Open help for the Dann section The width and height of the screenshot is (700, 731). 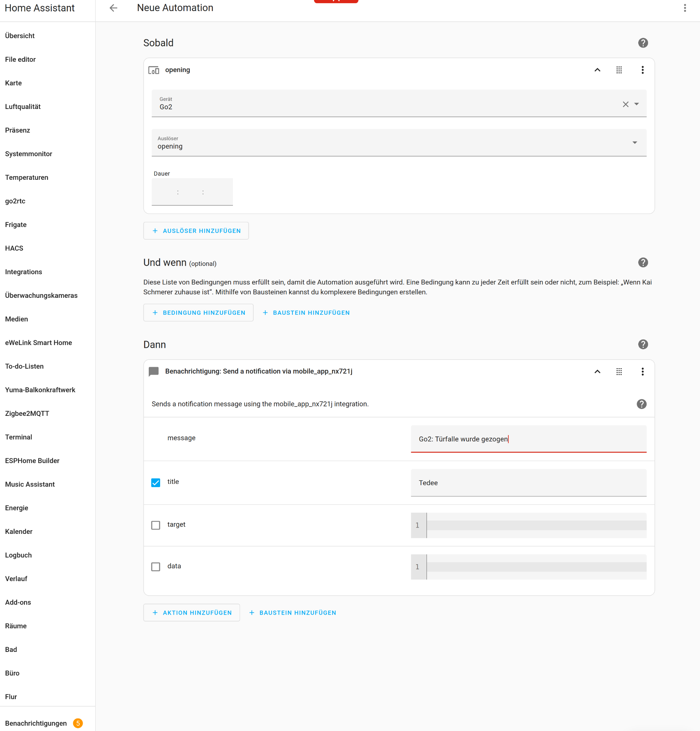pyautogui.click(x=643, y=345)
